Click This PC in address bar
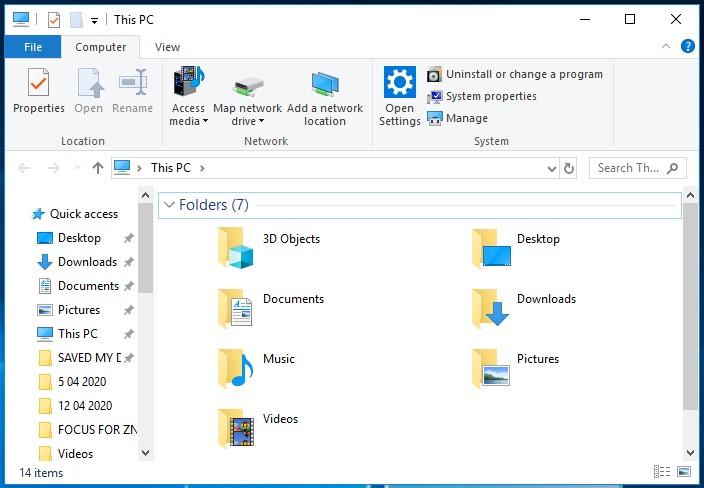 pyautogui.click(x=171, y=168)
